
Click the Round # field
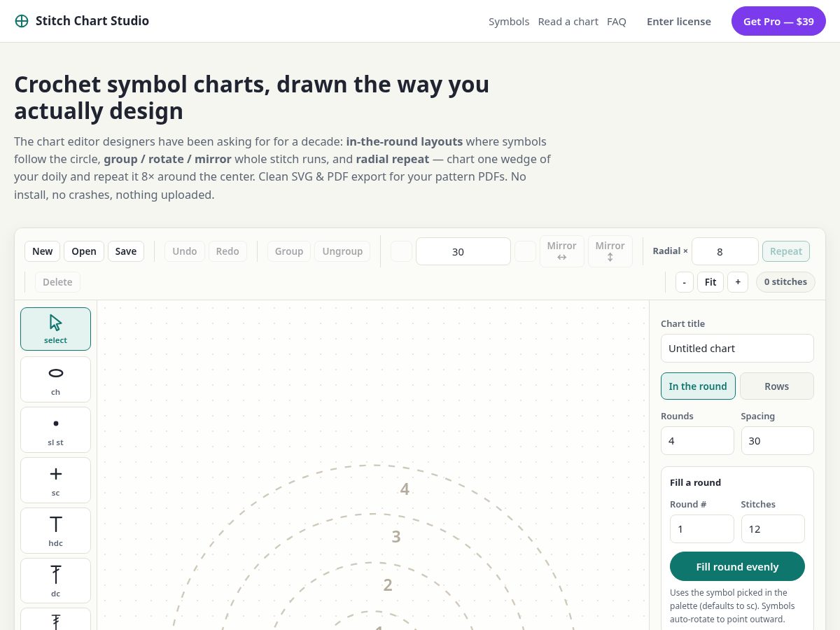tap(702, 528)
